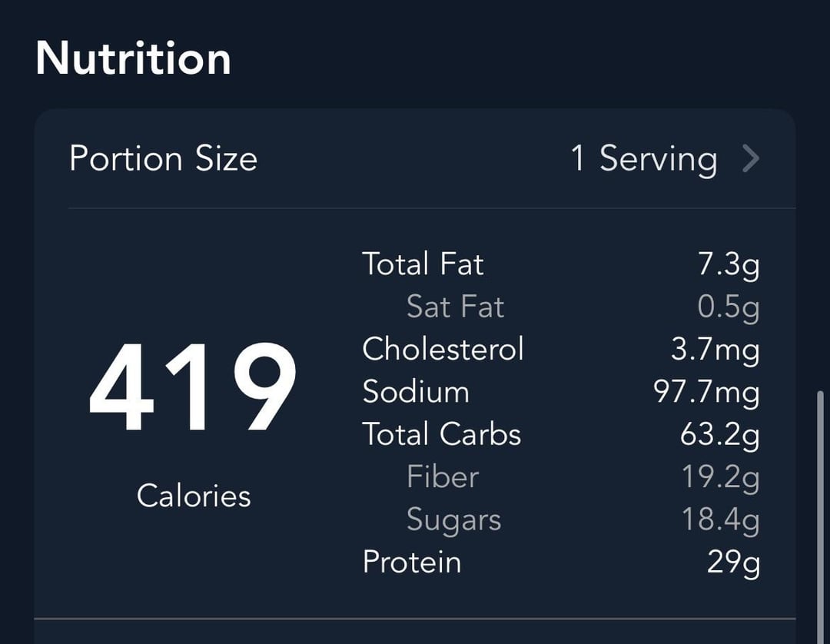
Task: Click the 7.3g total fat value
Action: tap(729, 264)
